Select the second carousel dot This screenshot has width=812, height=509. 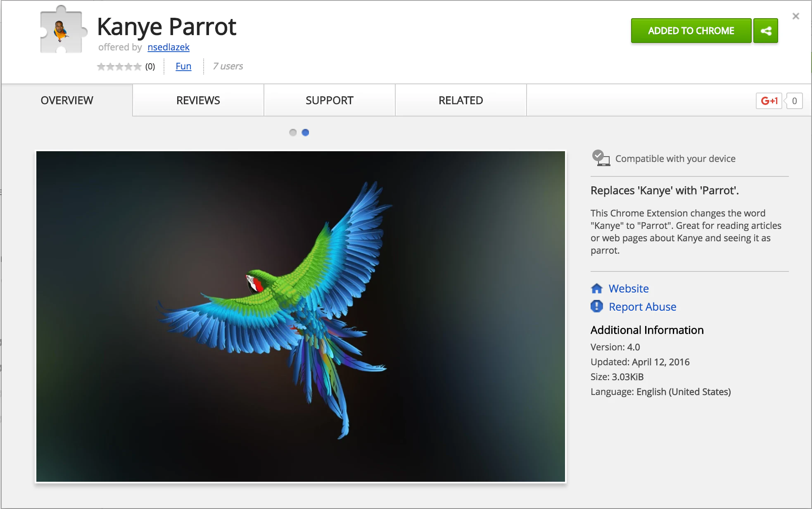point(305,132)
